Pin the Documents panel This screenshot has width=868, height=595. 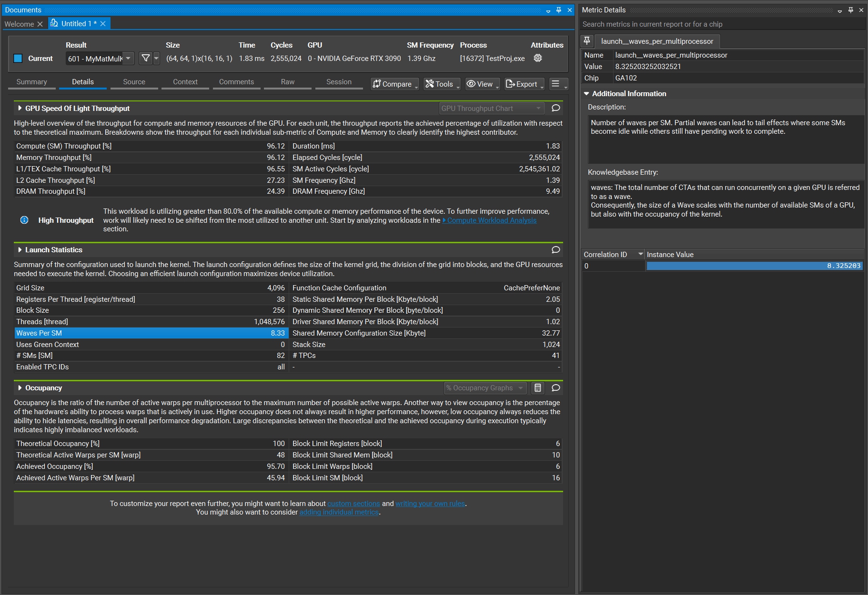click(x=559, y=10)
